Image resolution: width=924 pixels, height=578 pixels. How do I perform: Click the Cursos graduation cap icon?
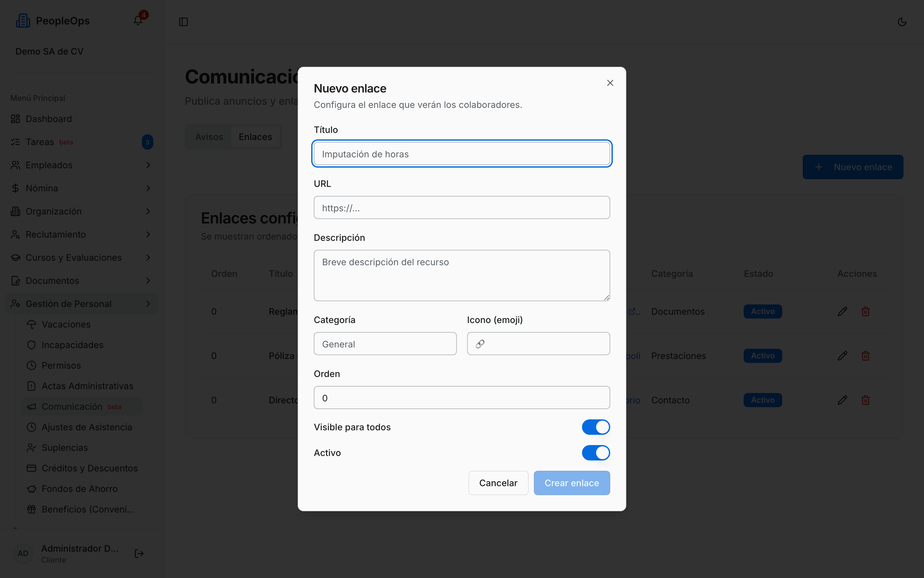click(x=15, y=258)
